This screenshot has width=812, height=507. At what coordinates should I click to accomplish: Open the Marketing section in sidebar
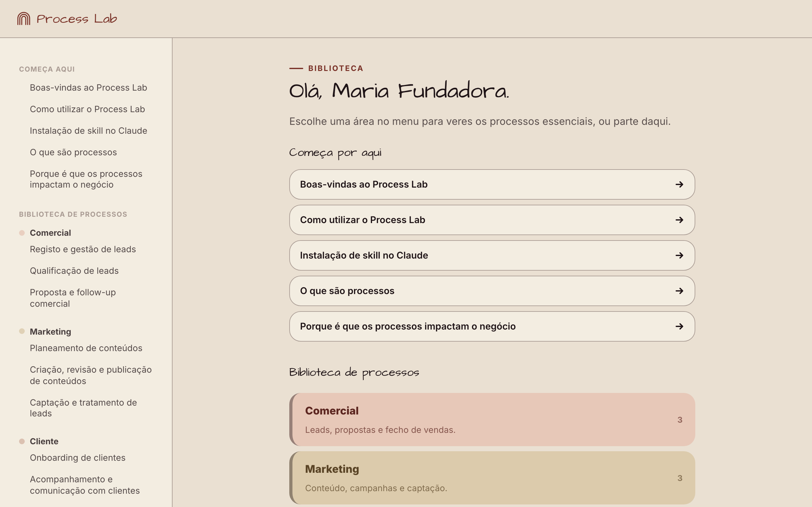[x=50, y=332]
